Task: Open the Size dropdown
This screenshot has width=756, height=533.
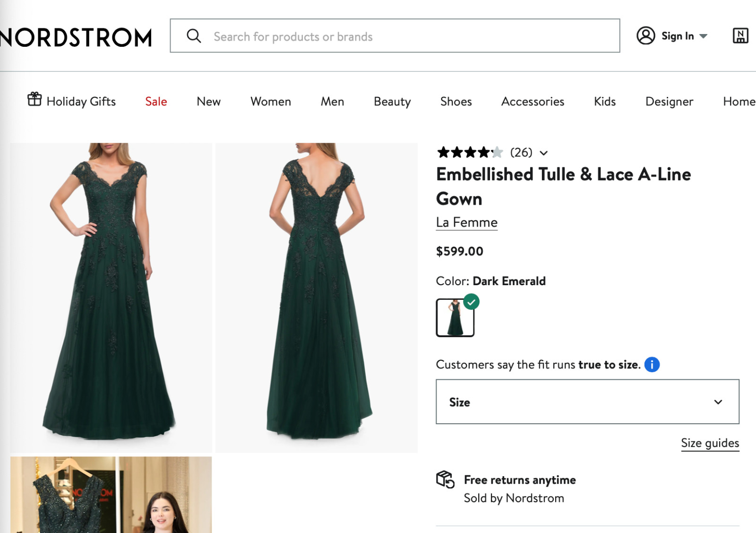Action: 587,402
